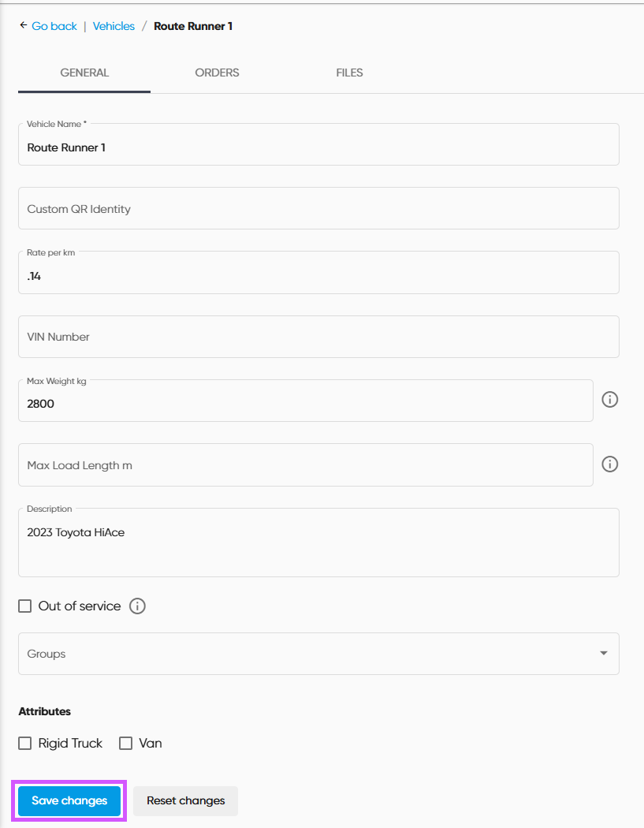Switch to the Orders tab

pos(217,73)
